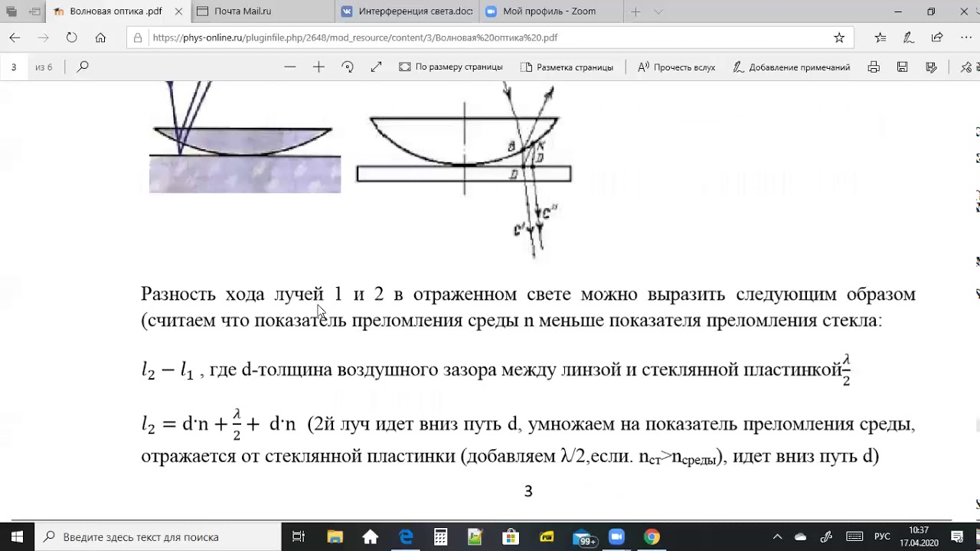980x551 pixels.
Task: Zoom in the PDF with plus
Action: (318, 67)
